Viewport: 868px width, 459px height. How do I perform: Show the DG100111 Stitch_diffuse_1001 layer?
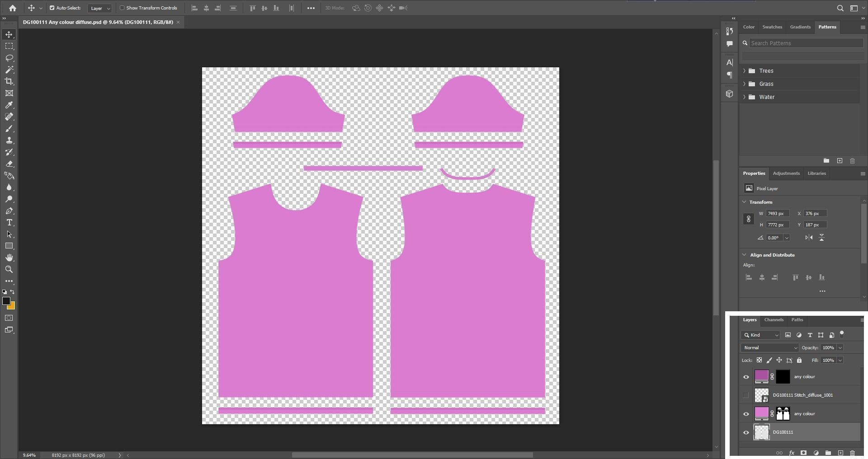tap(746, 395)
